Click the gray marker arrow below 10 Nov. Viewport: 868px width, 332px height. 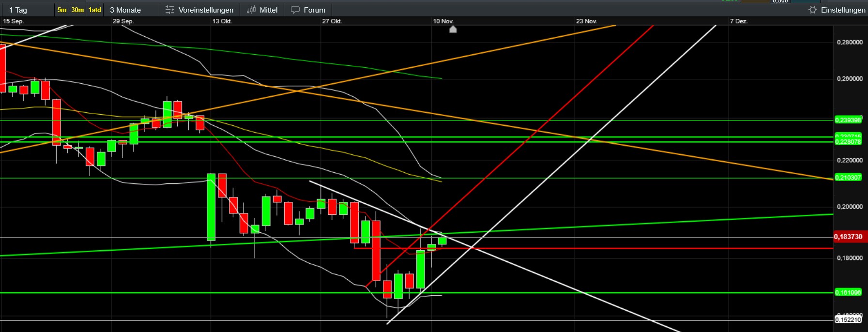pos(453,30)
